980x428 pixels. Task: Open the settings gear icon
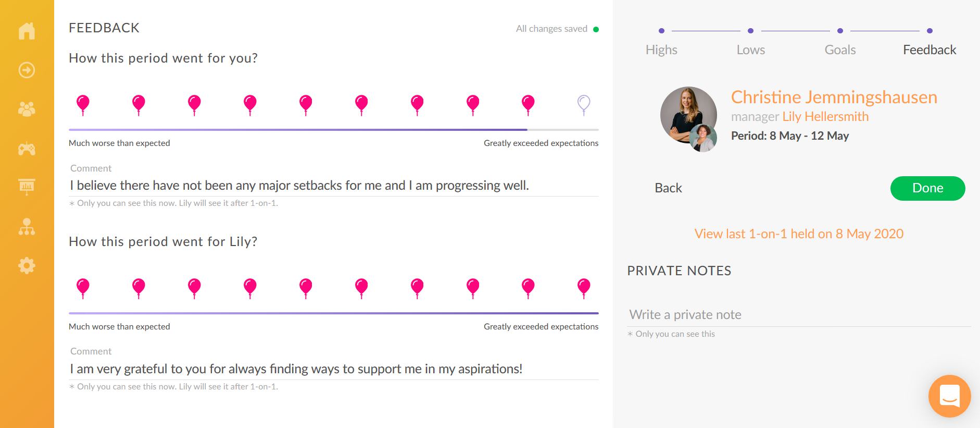coord(27,266)
